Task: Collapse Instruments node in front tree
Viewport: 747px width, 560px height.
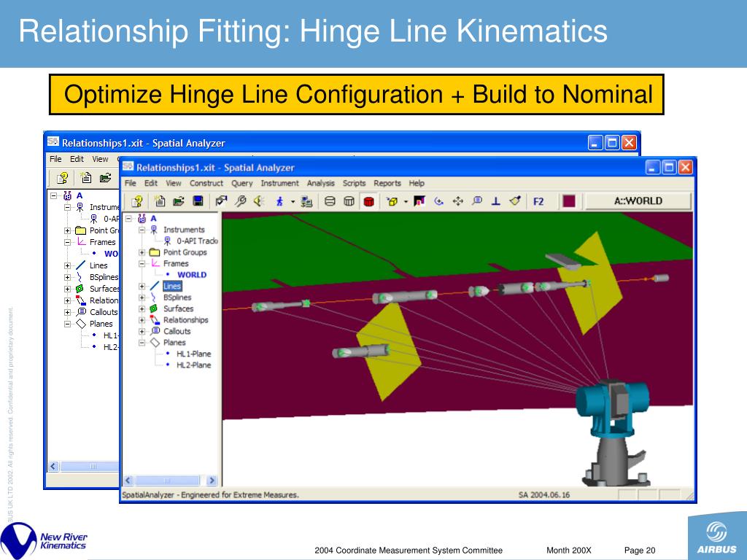Action: tap(142, 230)
